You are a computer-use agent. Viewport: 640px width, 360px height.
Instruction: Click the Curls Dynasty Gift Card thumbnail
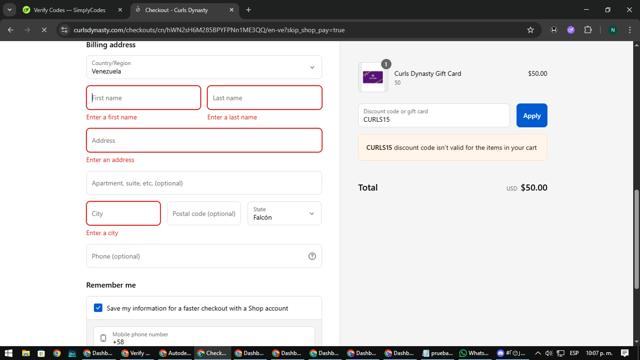click(373, 77)
